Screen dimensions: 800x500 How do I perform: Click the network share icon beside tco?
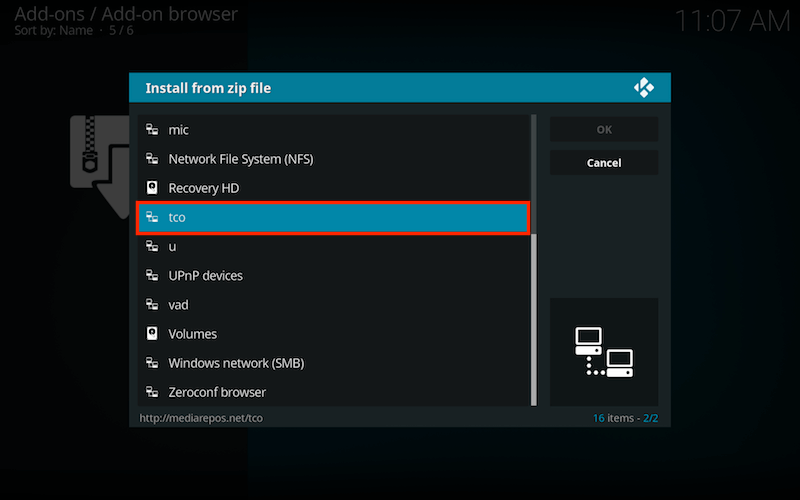coord(152,217)
